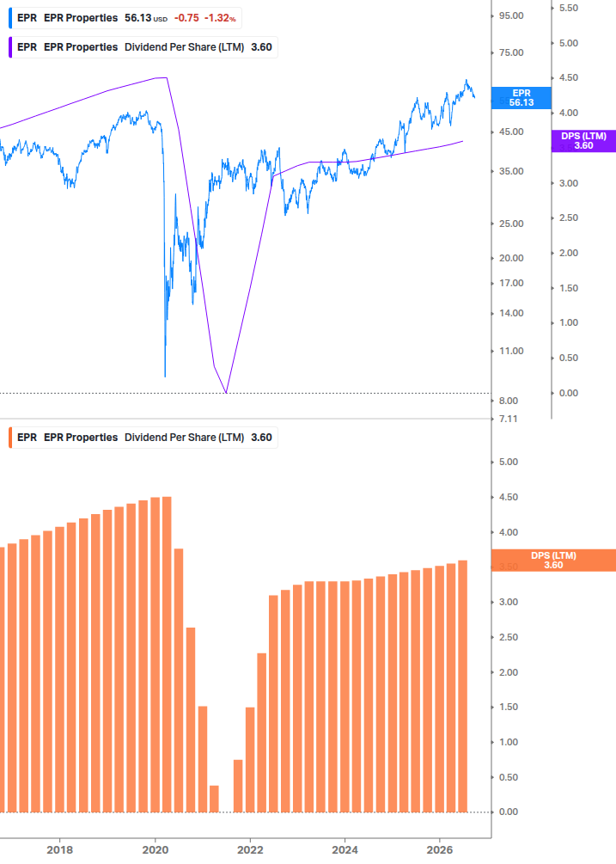Click the blue EPR 56.13 price tag
Image resolution: width=616 pixels, height=864 pixels.
click(521, 97)
